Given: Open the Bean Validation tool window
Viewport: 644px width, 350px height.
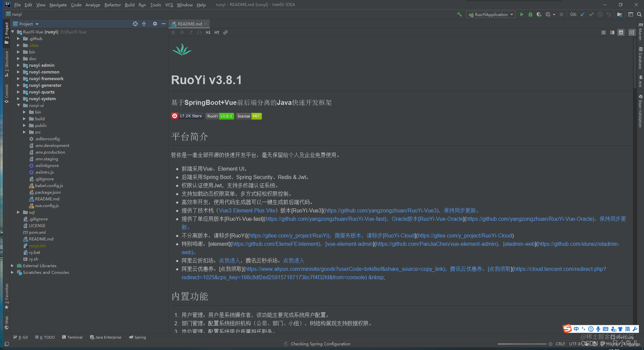Looking at the screenshot, I should [640, 111].
